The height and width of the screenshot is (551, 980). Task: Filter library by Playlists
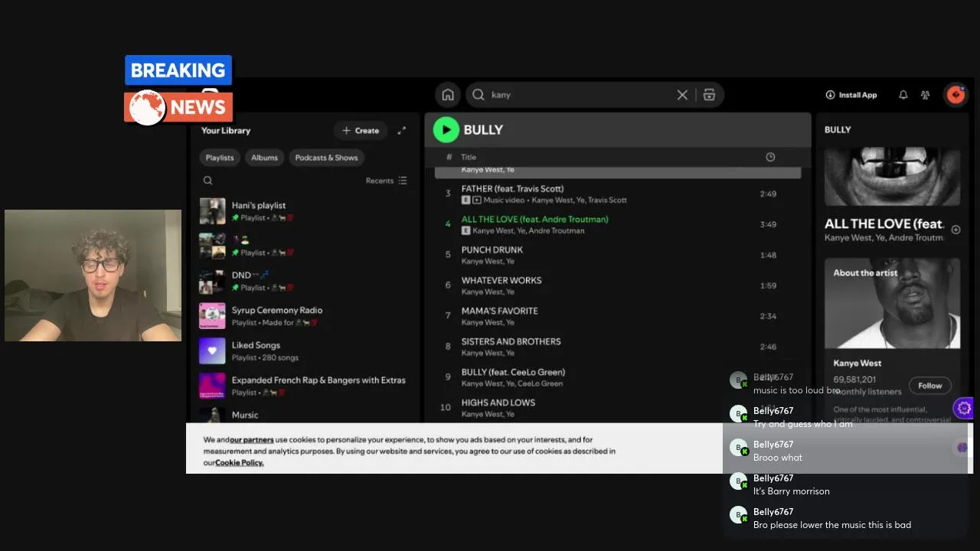coord(220,158)
